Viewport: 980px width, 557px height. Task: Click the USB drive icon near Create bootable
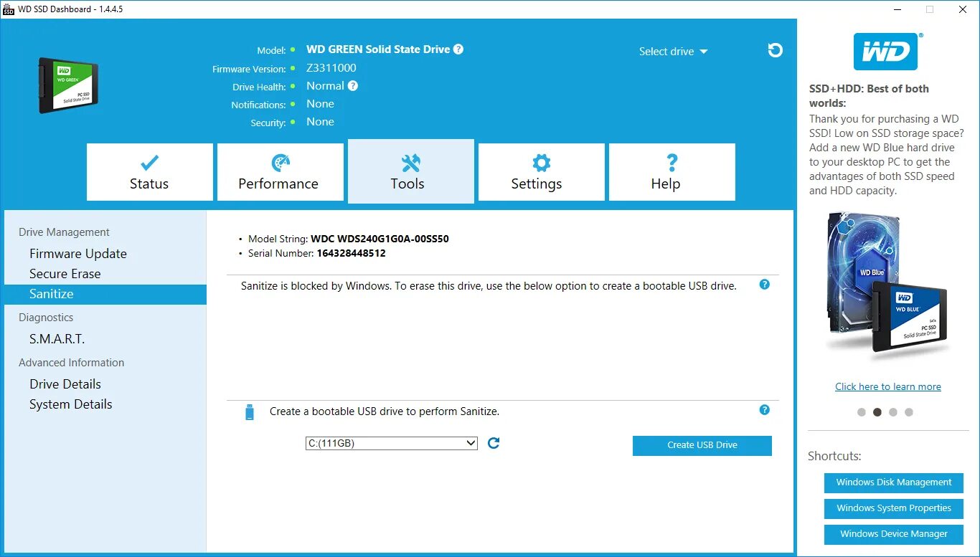pyautogui.click(x=250, y=411)
